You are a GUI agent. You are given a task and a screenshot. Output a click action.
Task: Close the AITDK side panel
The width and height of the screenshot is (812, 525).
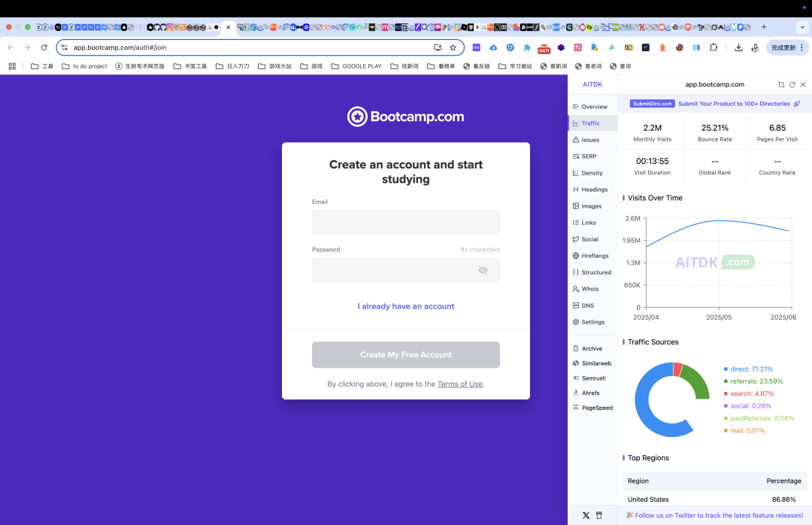803,84
